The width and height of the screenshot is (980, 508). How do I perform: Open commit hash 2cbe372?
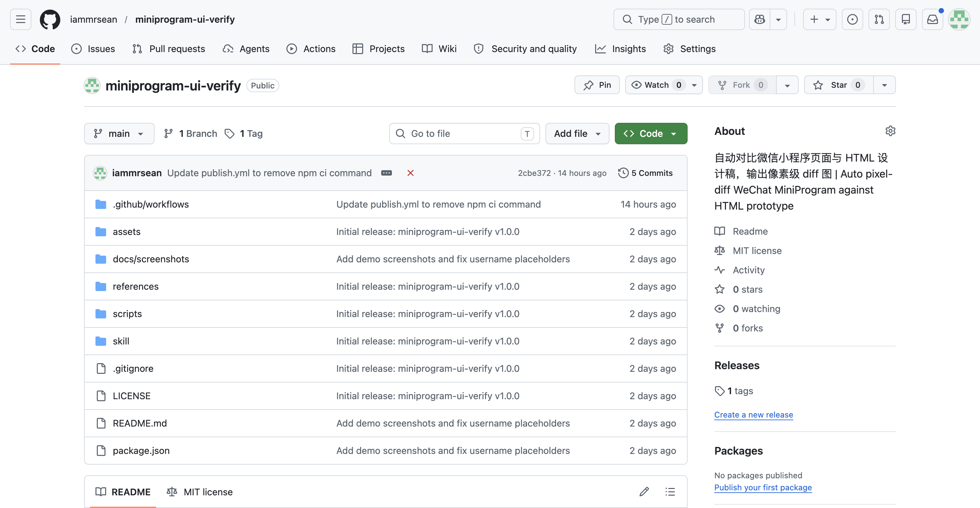534,173
